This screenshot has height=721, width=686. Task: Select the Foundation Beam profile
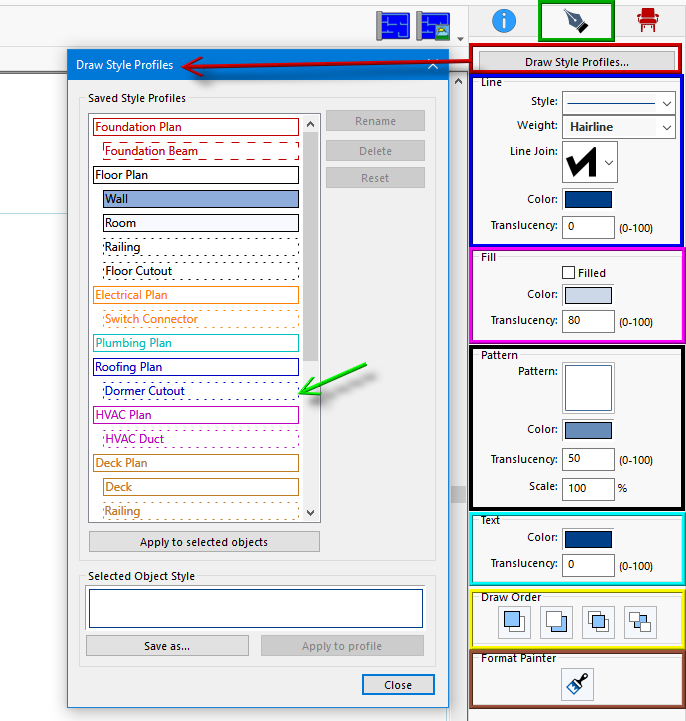point(201,151)
